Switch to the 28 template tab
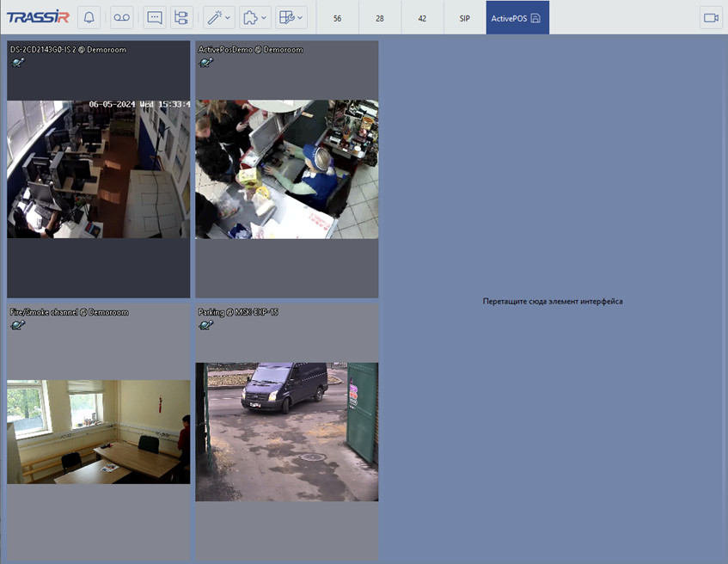728x564 pixels. pos(379,18)
